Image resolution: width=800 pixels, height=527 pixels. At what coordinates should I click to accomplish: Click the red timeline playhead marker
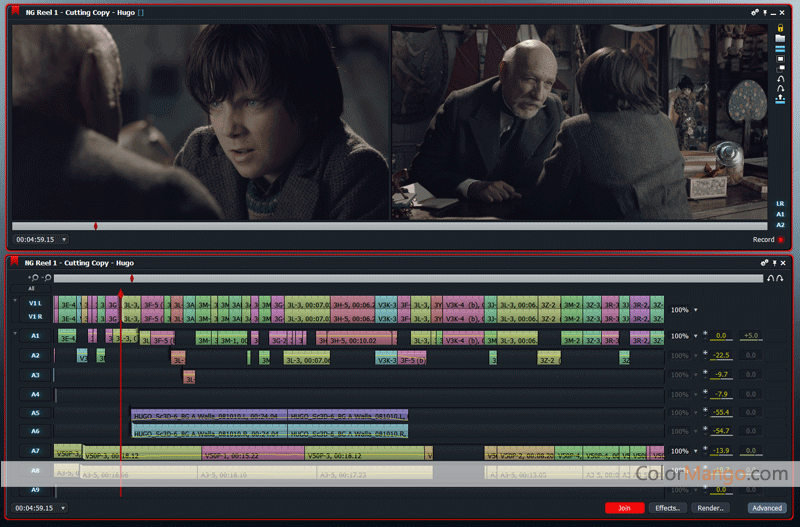121,294
